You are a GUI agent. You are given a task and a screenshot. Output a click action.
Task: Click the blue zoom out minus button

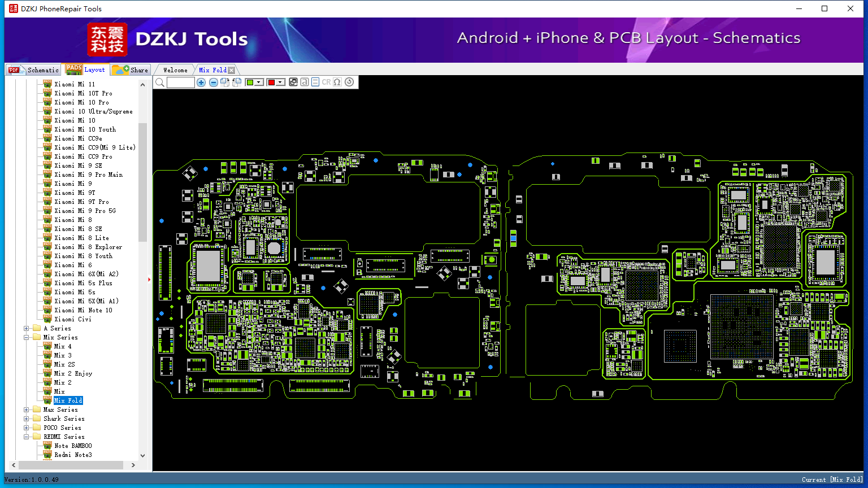[x=214, y=82]
